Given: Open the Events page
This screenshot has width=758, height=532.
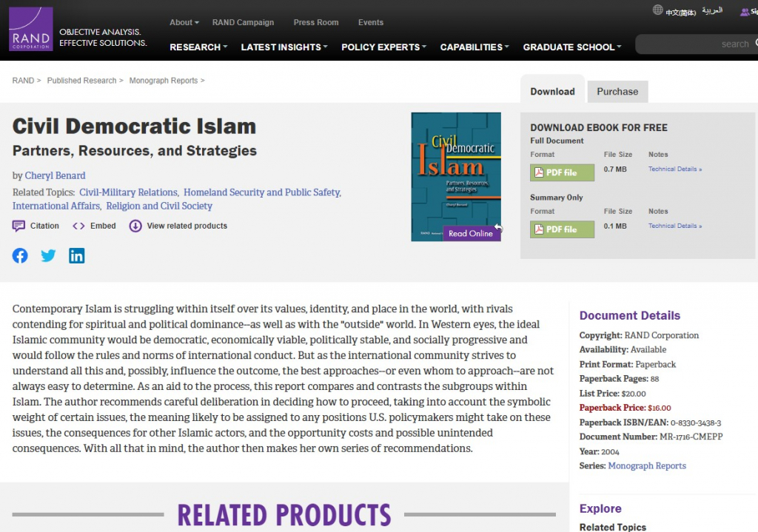Looking at the screenshot, I should coord(371,22).
